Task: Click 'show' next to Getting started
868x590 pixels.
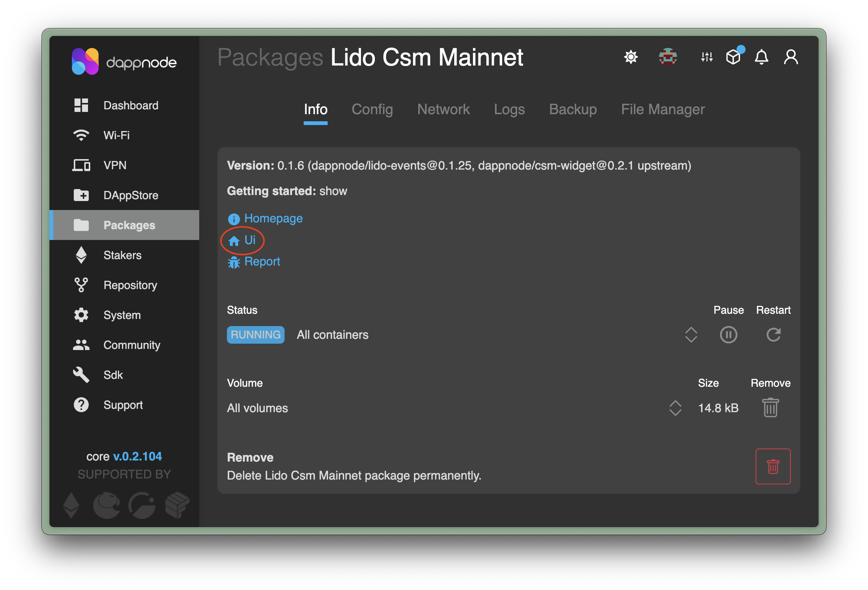Action: click(333, 191)
